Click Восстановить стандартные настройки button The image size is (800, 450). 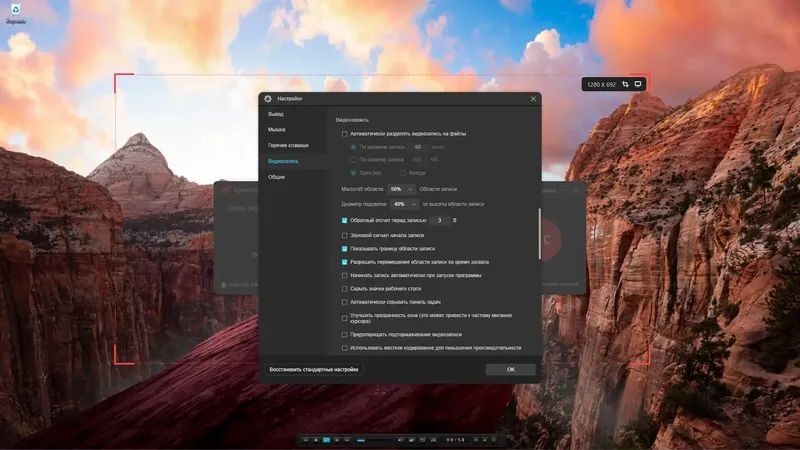coord(314,369)
